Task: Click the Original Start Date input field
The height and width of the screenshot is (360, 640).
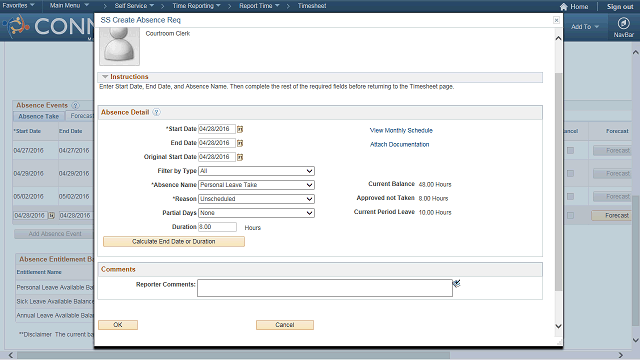Action: point(217,157)
